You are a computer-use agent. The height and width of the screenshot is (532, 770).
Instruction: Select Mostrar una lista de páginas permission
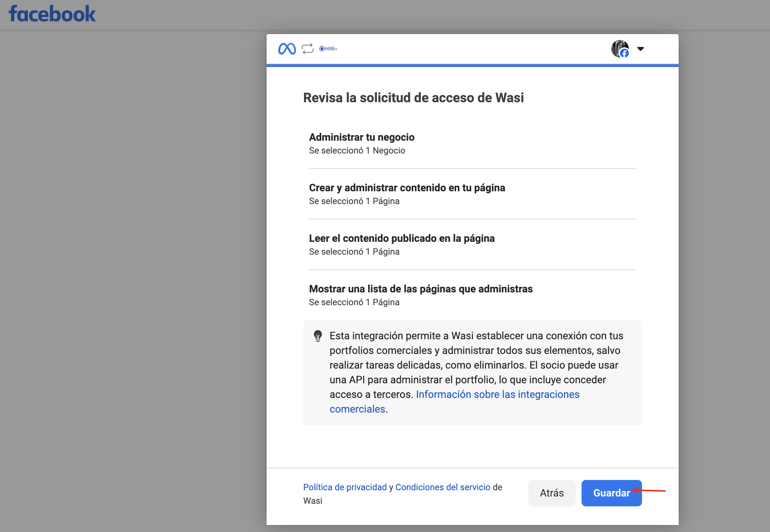point(421,289)
